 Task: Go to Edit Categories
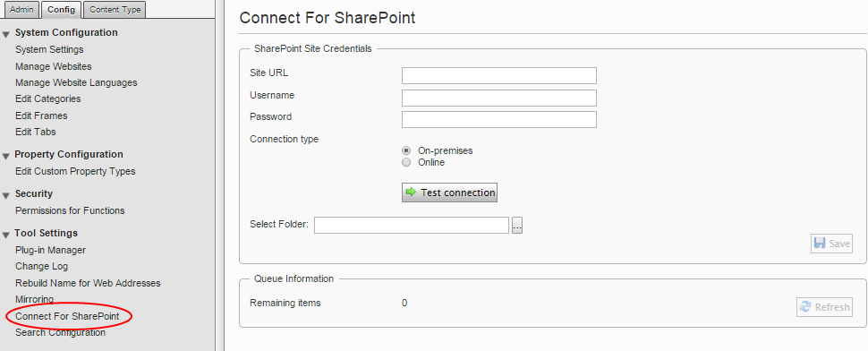pos(48,98)
